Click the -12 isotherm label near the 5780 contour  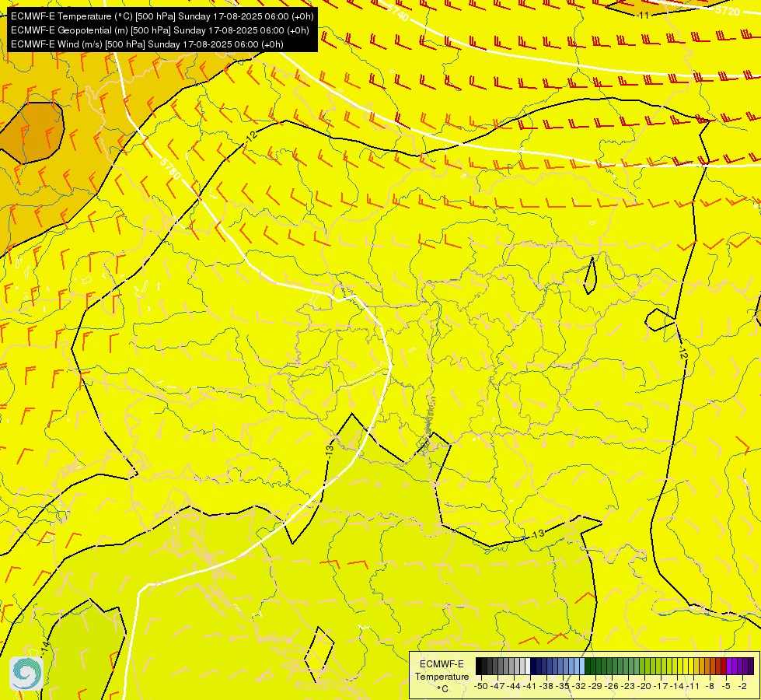[251, 136]
